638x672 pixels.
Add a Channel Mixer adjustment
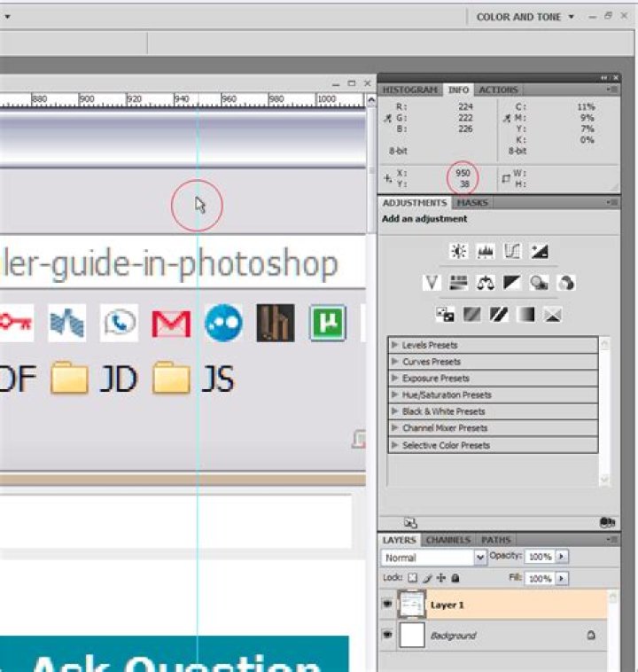click(x=566, y=283)
